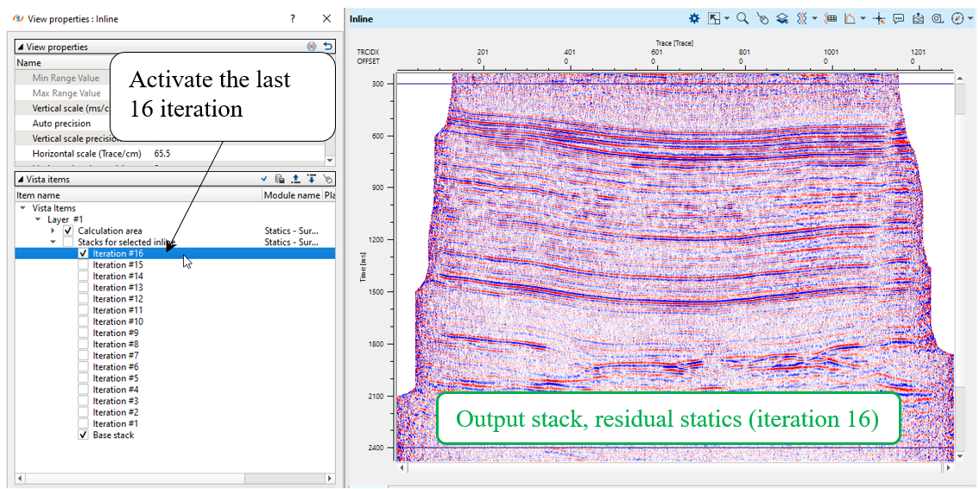This screenshot has height=489, width=980.
Task: Reset view properties with undo arrow
Action: click(x=327, y=47)
